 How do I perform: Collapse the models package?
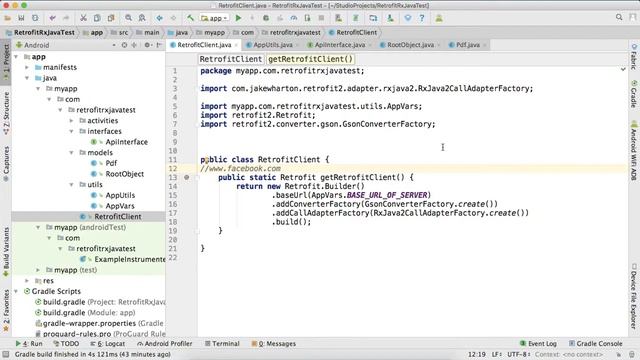(x=71, y=153)
